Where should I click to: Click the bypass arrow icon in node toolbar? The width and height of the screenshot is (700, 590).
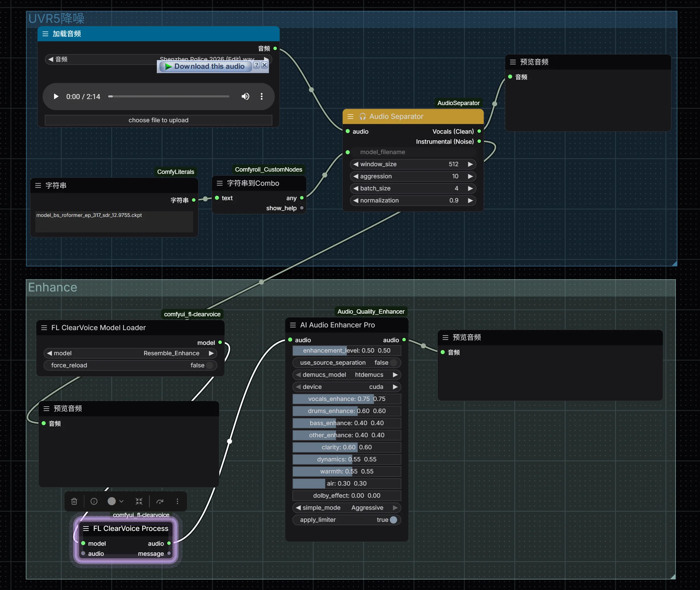[160, 501]
